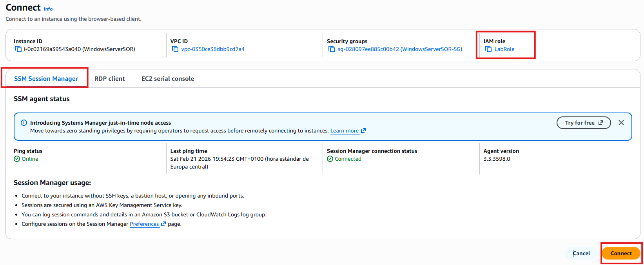Open the vpc-0350ce38dbb9cd7a4 link
The height and width of the screenshot is (265, 644).
pyautogui.click(x=213, y=49)
